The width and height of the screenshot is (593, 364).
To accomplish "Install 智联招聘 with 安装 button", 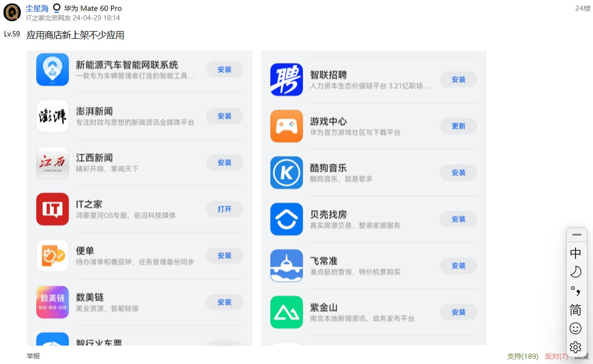I will 459,80.
